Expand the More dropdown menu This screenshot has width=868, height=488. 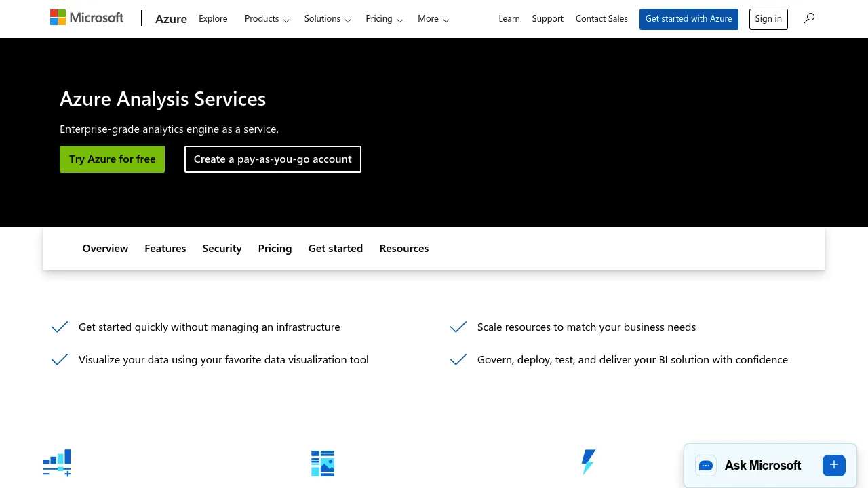point(433,19)
